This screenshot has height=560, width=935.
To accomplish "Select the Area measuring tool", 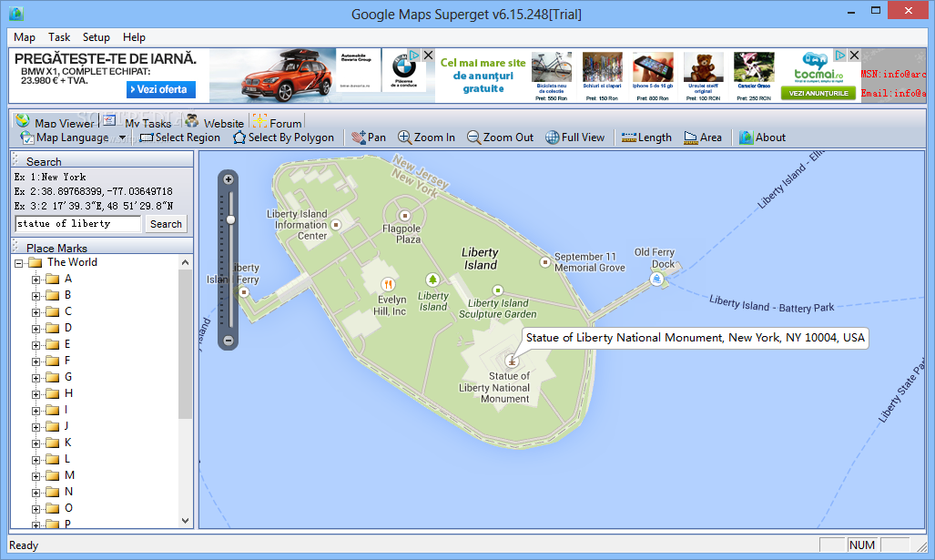I will point(703,137).
